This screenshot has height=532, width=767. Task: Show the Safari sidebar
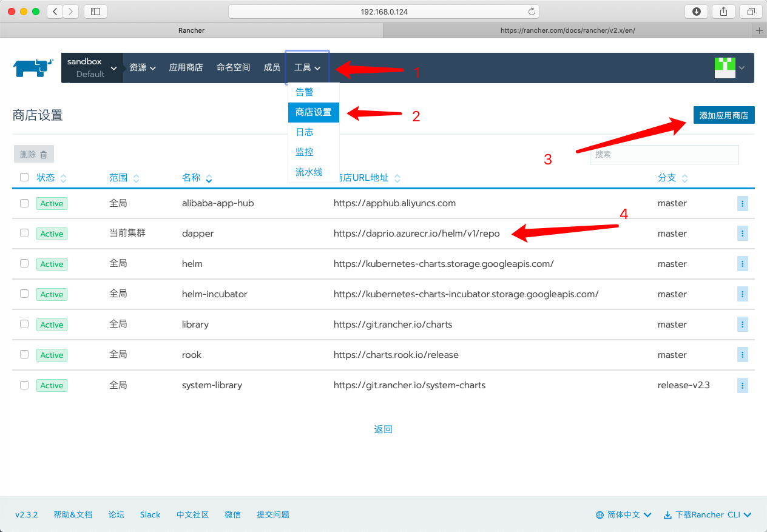point(95,11)
